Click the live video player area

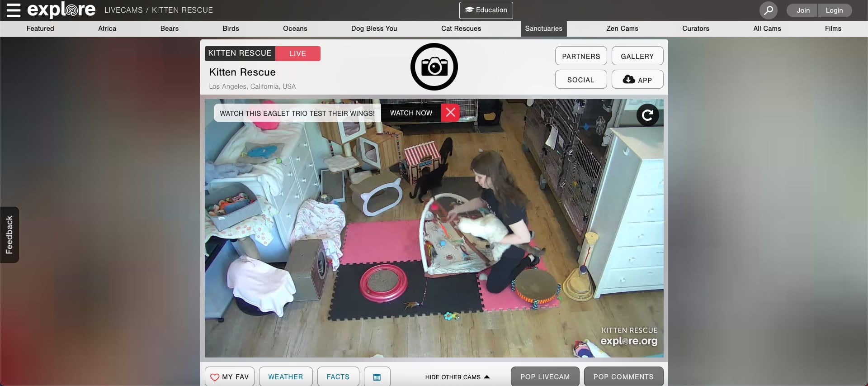point(434,228)
